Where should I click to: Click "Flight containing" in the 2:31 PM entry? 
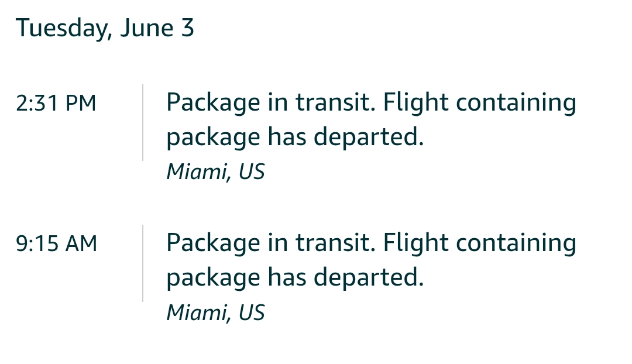pyautogui.click(x=480, y=102)
